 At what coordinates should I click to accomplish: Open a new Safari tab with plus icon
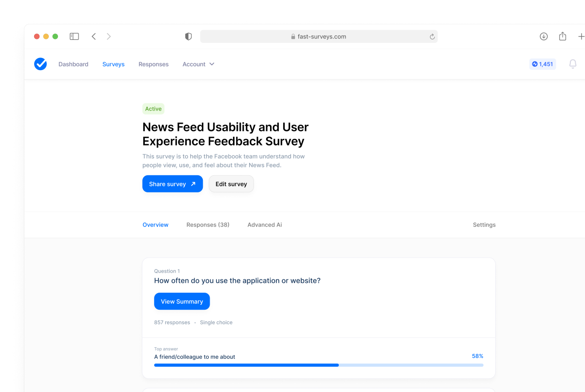[x=581, y=36]
